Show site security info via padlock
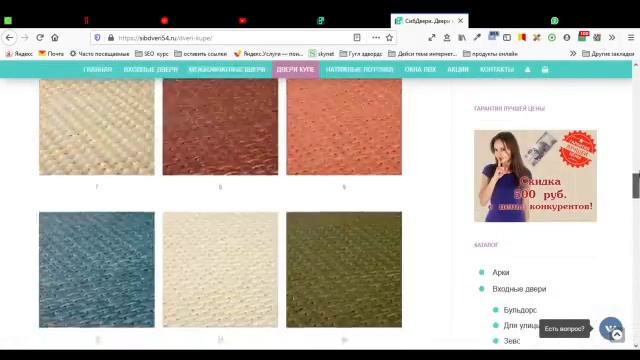 (111, 38)
